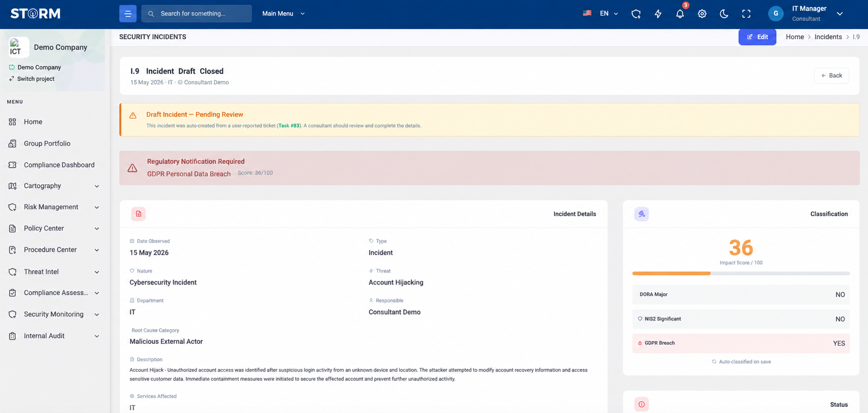Viewport: 868px width, 413px height.
Task: Toggle the hamburger sidebar menu button
Action: (128, 13)
